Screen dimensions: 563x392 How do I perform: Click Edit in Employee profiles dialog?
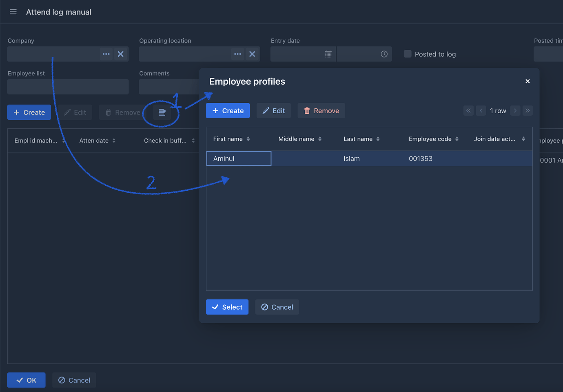click(x=274, y=110)
